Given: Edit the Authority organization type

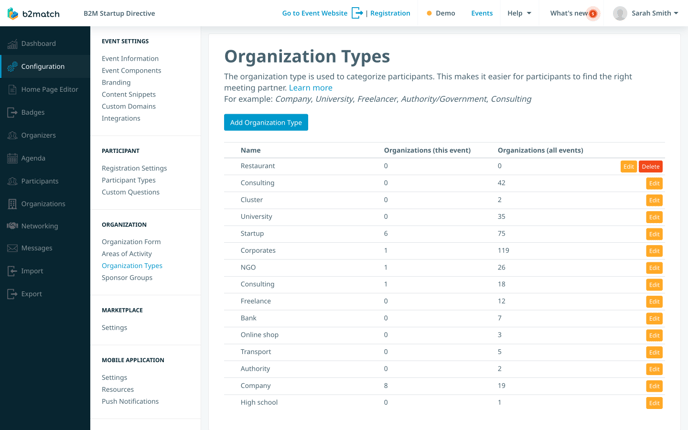Looking at the screenshot, I should [x=654, y=369].
